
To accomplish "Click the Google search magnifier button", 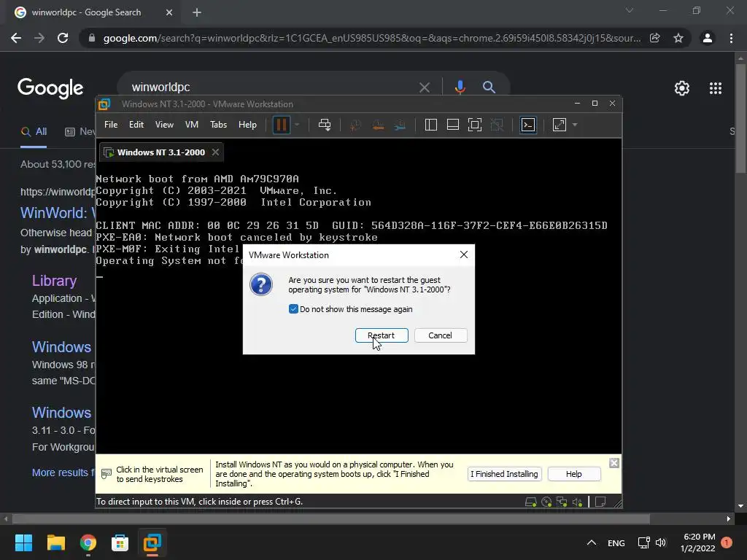I will 489,87.
